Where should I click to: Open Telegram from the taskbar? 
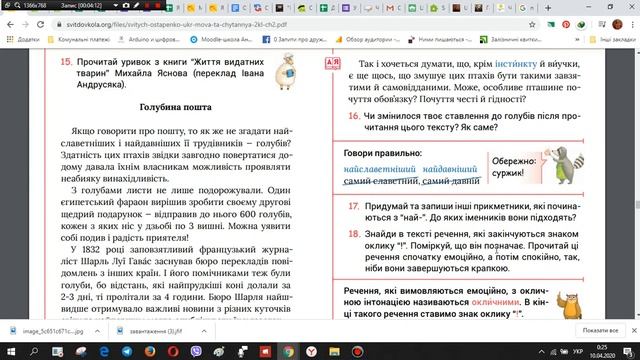[x=127, y=351]
